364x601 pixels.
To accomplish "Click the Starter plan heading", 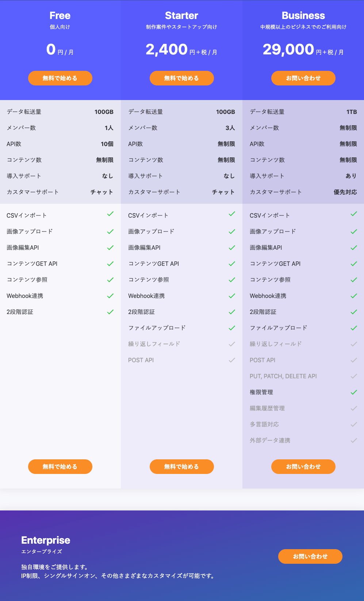I will 181,16.
